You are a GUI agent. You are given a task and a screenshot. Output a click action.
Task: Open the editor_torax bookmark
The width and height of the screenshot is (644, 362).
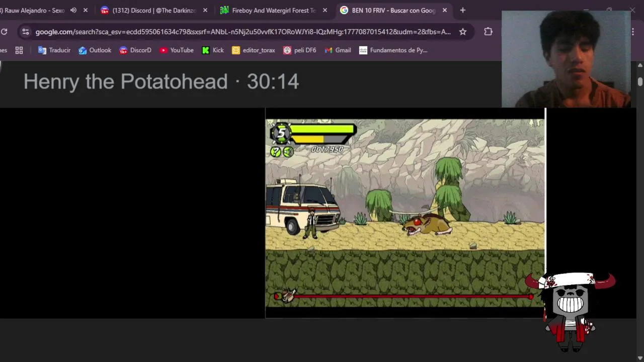(253, 50)
